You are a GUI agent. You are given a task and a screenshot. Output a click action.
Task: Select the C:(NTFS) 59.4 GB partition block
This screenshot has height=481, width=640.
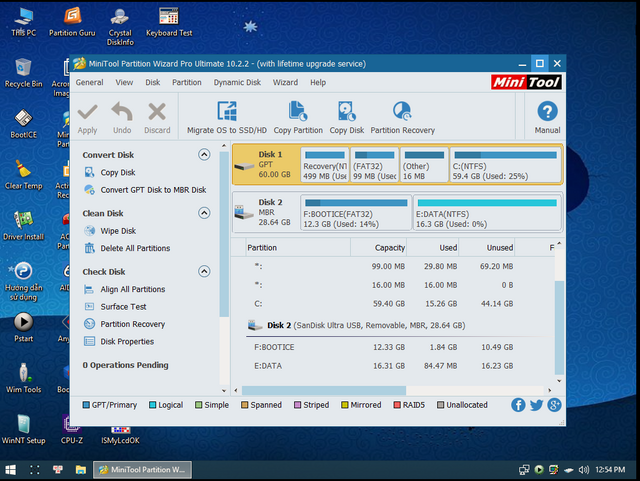coord(505,165)
